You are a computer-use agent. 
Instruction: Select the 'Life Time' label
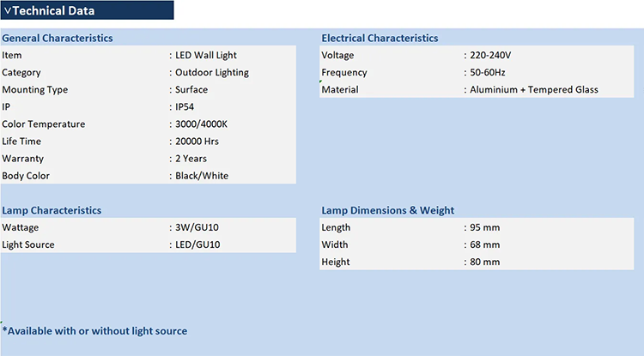tap(21, 142)
